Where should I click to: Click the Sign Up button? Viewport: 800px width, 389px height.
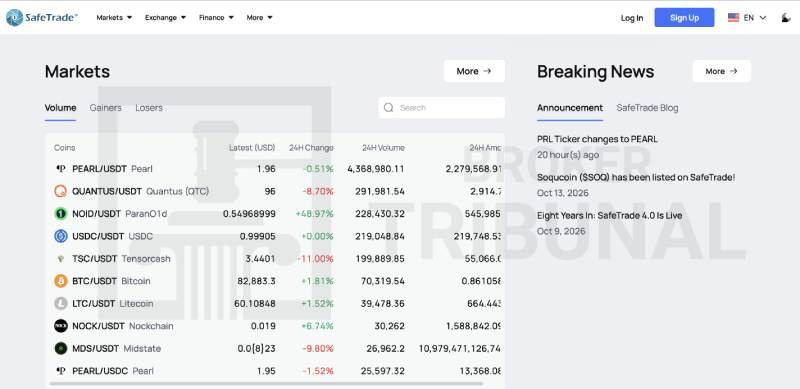(x=684, y=17)
